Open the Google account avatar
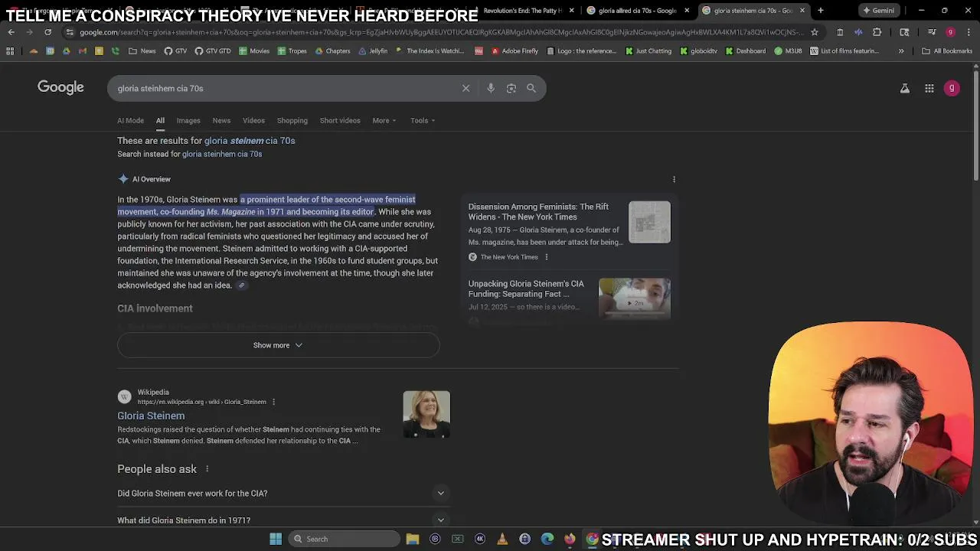 pos(952,89)
